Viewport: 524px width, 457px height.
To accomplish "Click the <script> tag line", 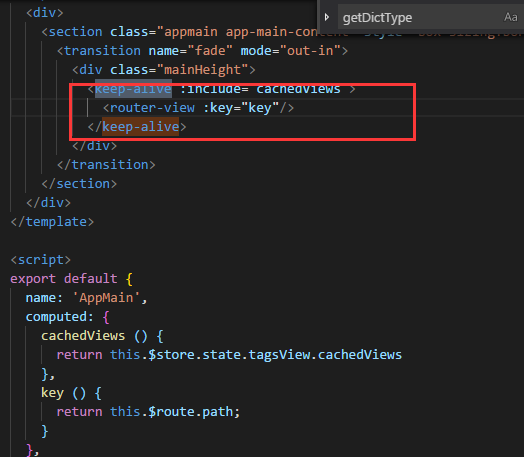I will [x=41, y=260].
